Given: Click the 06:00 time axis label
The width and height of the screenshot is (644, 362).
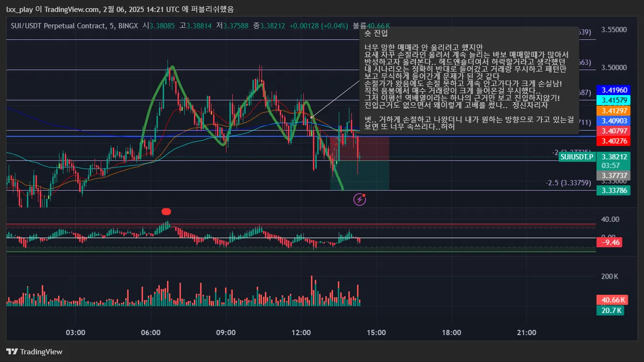Looking at the screenshot, I should coord(151,332).
